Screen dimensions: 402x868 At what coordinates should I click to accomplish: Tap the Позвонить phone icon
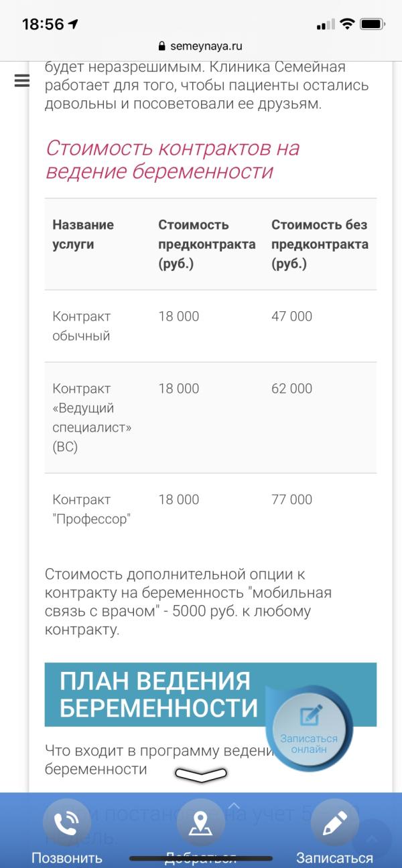tap(66, 823)
